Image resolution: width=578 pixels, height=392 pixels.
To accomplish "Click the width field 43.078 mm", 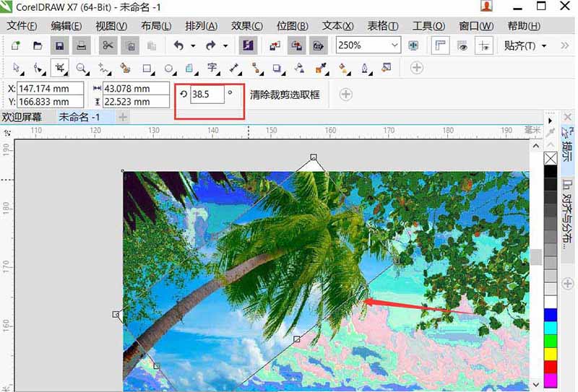I will point(136,88).
